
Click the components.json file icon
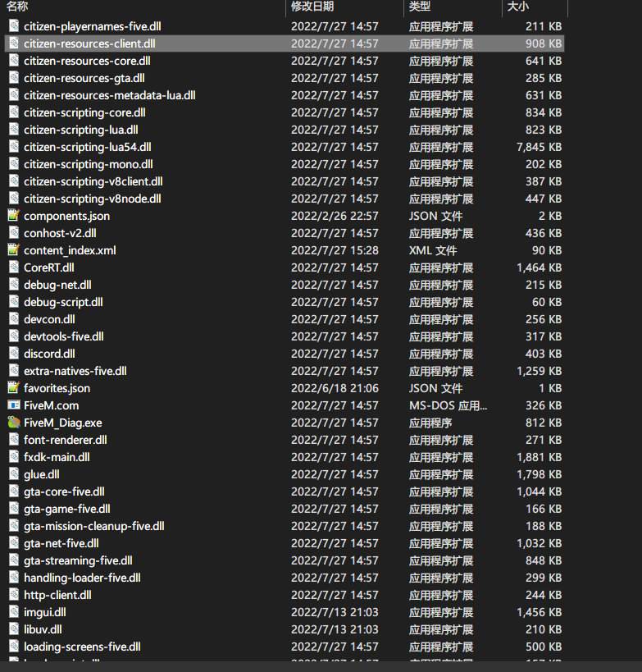click(x=14, y=215)
